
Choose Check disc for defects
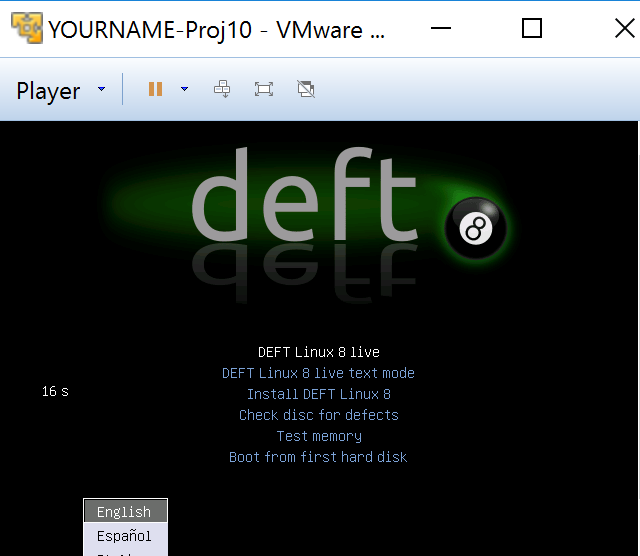pyautogui.click(x=319, y=415)
